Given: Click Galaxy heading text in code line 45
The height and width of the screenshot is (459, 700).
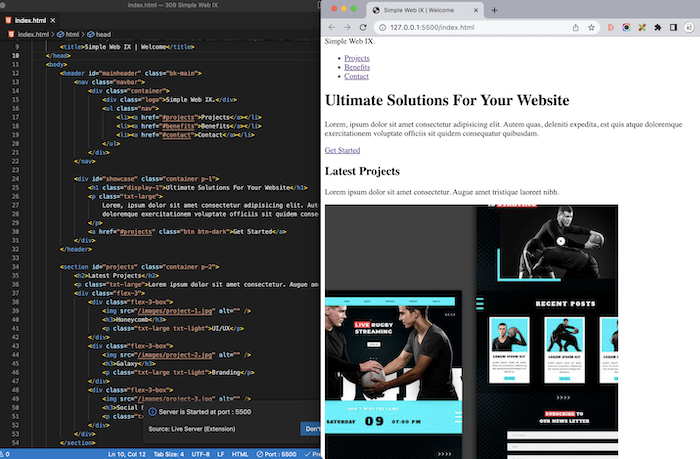Looking at the screenshot, I should (127, 363).
